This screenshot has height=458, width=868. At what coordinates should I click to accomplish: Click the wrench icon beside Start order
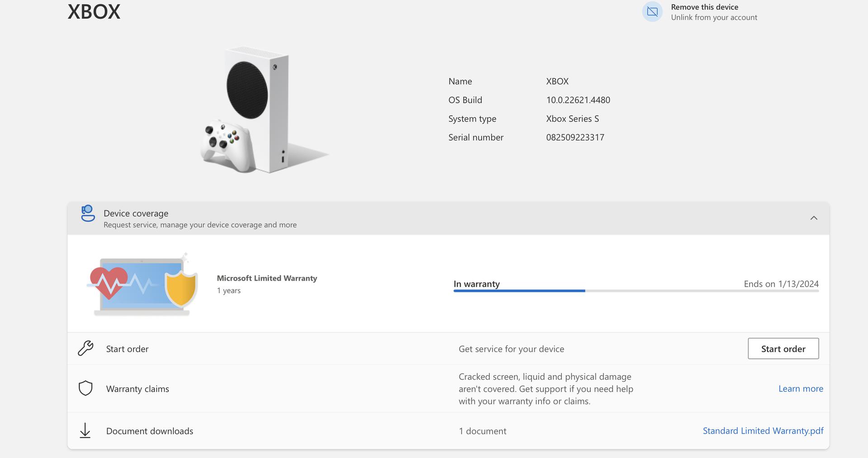(85, 348)
